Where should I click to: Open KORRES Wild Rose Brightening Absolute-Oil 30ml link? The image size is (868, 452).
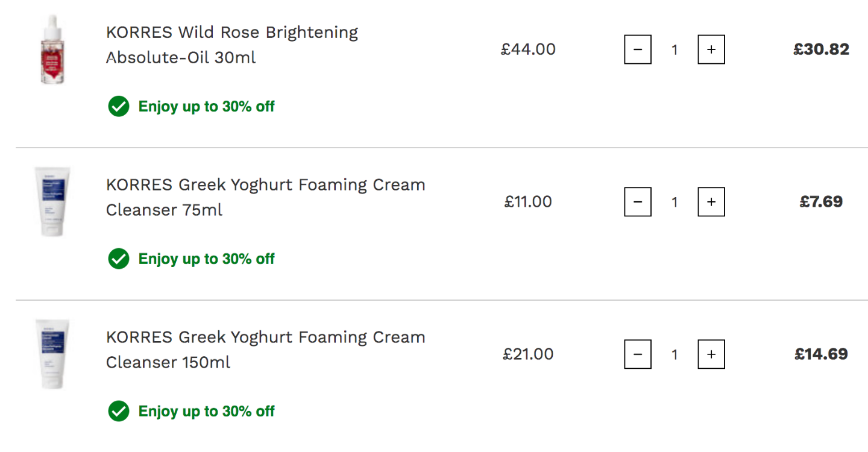point(232,45)
